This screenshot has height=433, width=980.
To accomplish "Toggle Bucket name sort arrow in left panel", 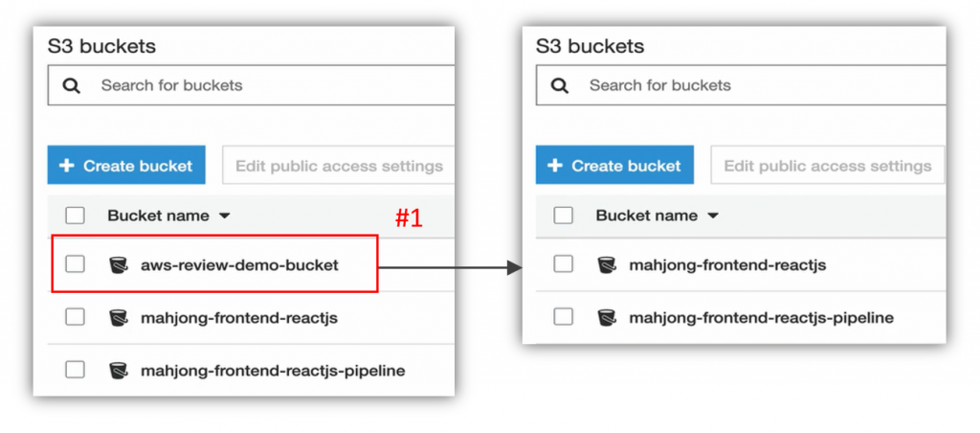I will (225, 216).
